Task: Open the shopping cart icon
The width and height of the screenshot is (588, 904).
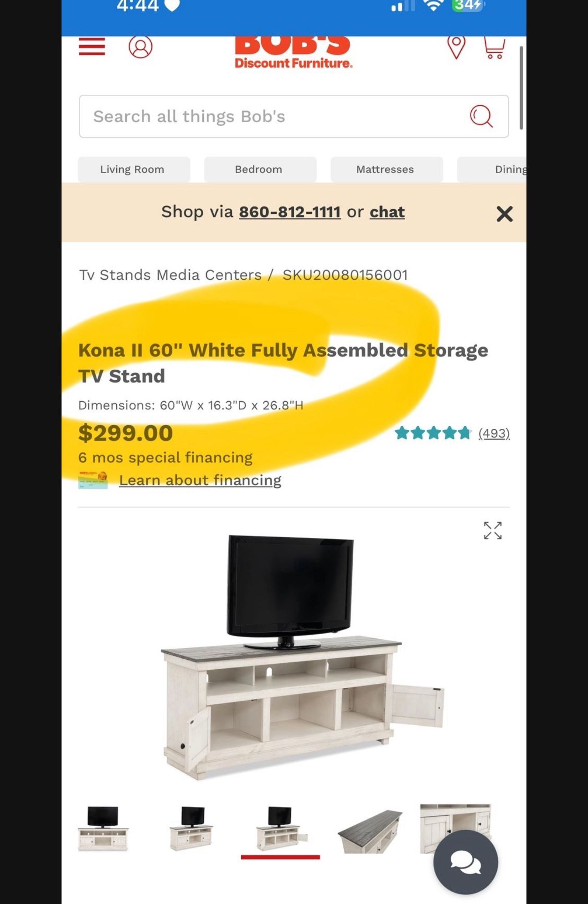Action: 494,47
